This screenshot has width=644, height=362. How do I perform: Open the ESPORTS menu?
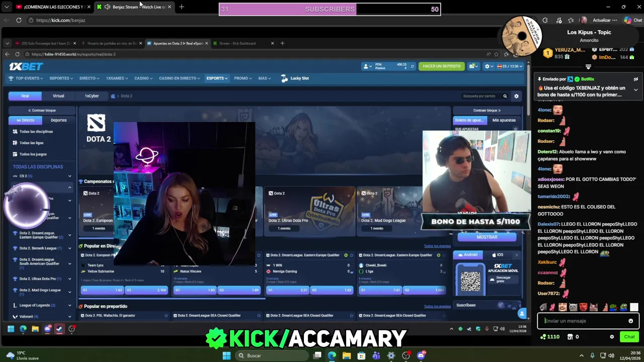pos(217,78)
